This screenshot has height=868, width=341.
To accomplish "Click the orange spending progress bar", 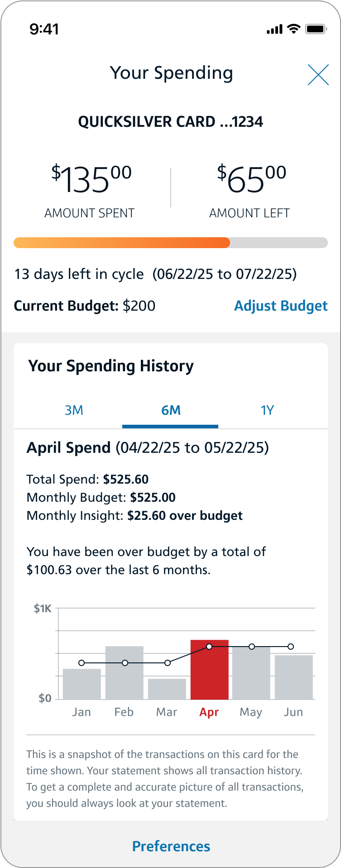I will (x=122, y=243).
